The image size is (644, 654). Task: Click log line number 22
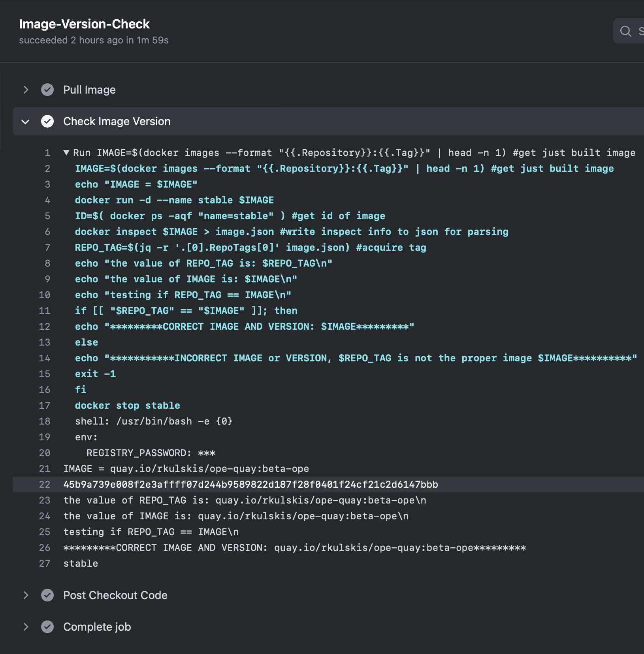(45, 485)
